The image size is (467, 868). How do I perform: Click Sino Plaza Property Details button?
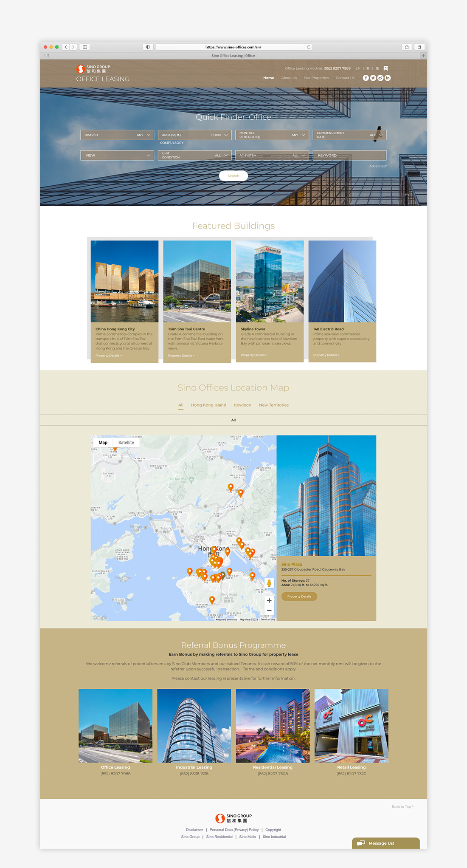299,597
